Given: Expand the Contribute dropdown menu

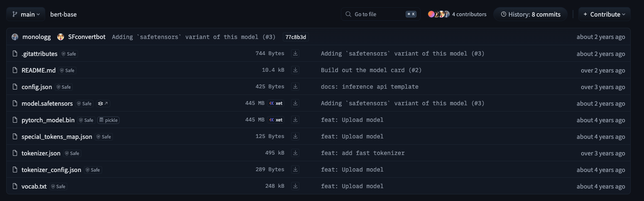Looking at the screenshot, I should (x=605, y=14).
